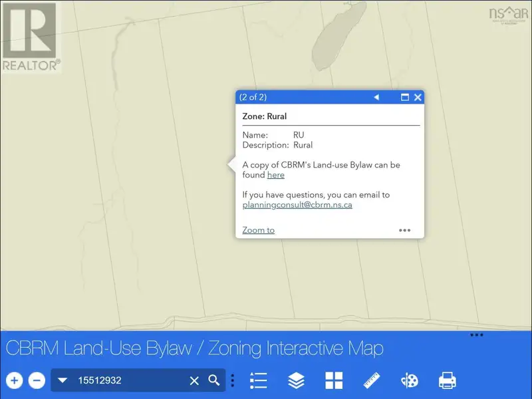The width and height of the screenshot is (532, 399).
Task: Zoom in with the plus button
Action: coord(15,380)
